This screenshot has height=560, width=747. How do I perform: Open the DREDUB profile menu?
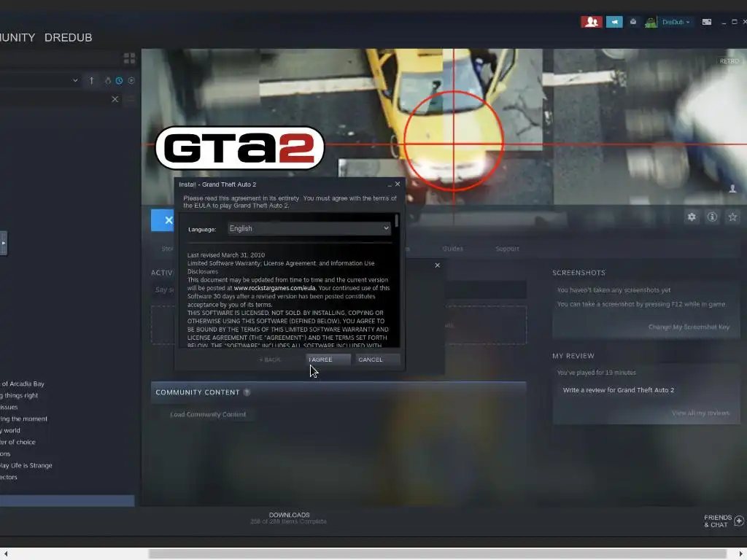point(68,37)
